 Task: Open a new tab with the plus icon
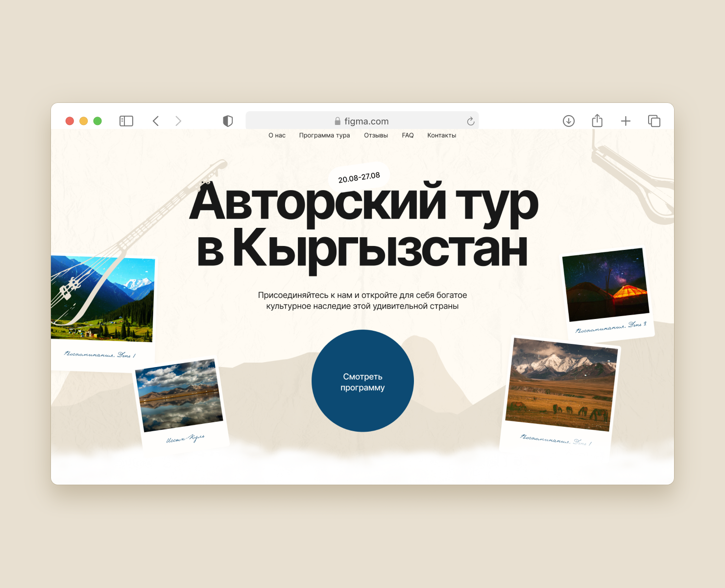[x=626, y=121]
